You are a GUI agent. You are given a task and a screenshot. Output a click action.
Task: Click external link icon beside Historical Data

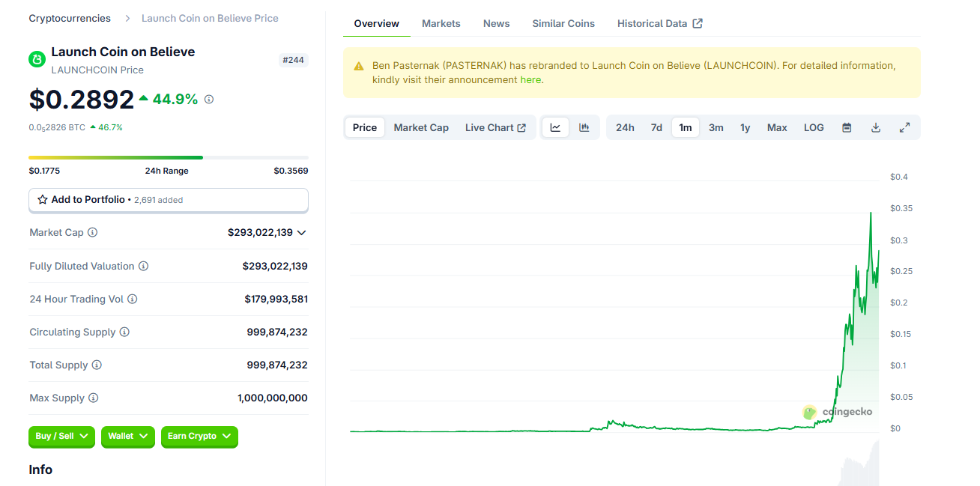pos(698,23)
